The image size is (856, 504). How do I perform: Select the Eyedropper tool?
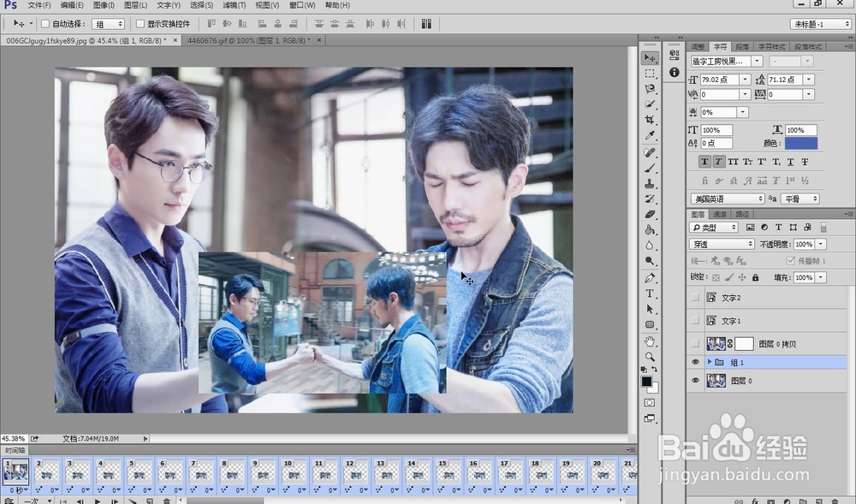click(x=650, y=135)
